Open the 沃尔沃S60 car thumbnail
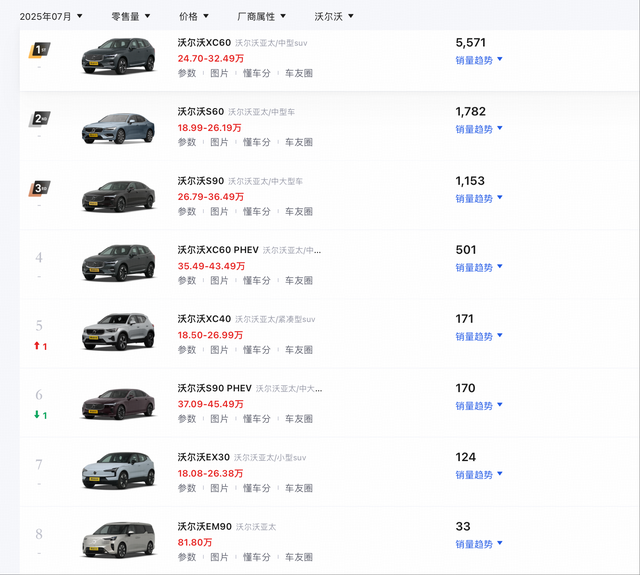This screenshot has width=640, height=575. (x=118, y=128)
